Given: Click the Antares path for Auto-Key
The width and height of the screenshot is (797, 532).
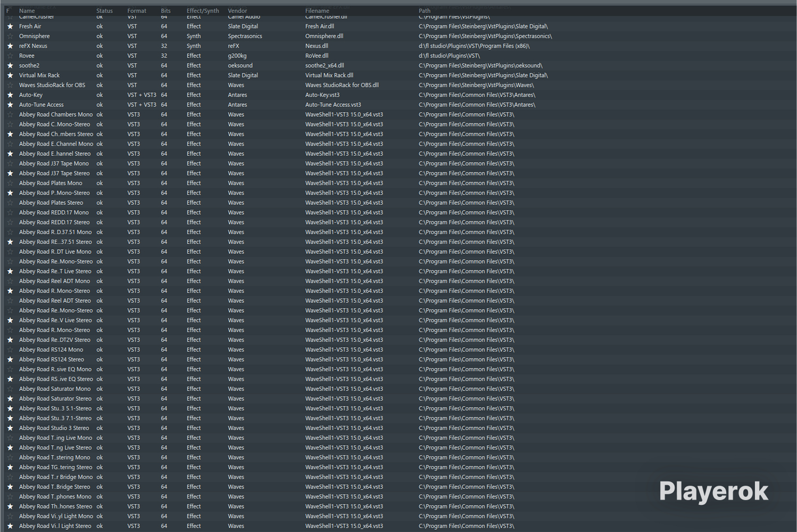Looking at the screenshot, I should (477, 95).
